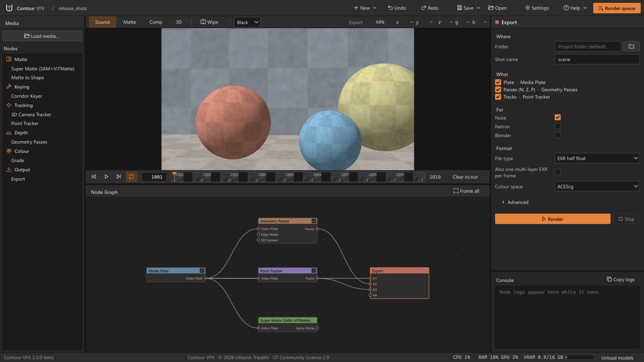
Task: Create a New project
Action: 362,8
